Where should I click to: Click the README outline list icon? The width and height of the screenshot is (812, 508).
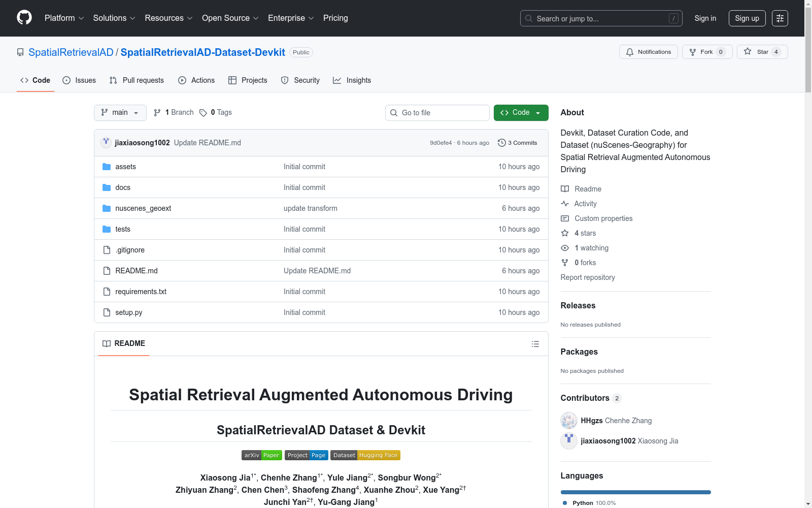tap(535, 344)
